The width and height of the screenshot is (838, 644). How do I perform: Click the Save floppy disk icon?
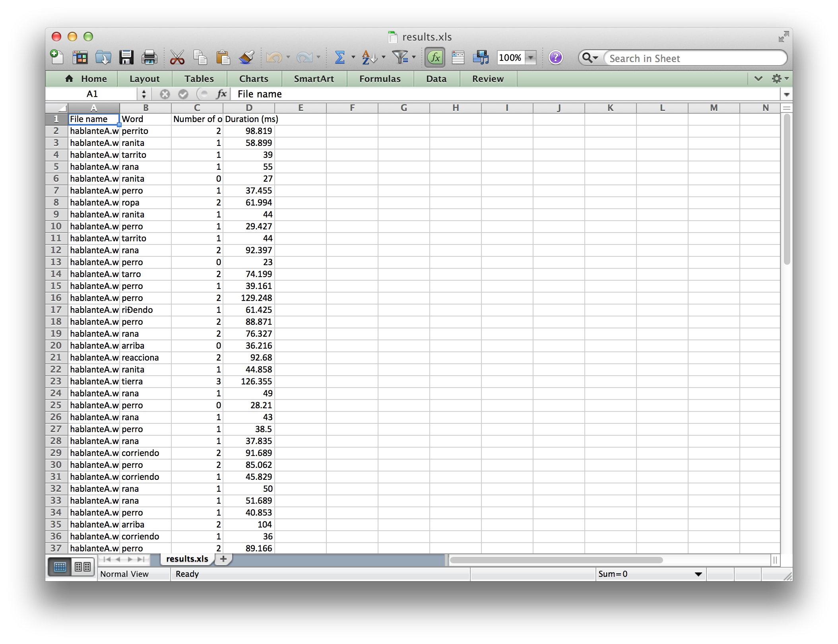(126, 58)
